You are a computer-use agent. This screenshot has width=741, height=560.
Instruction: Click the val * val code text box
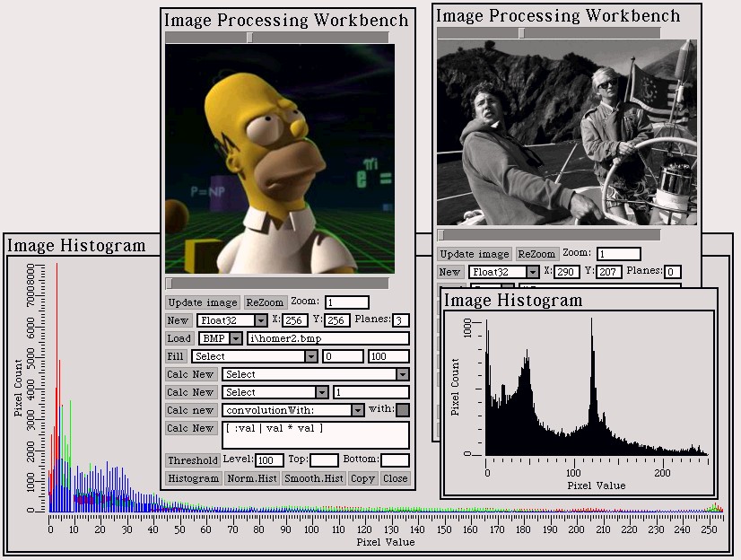tap(315, 435)
